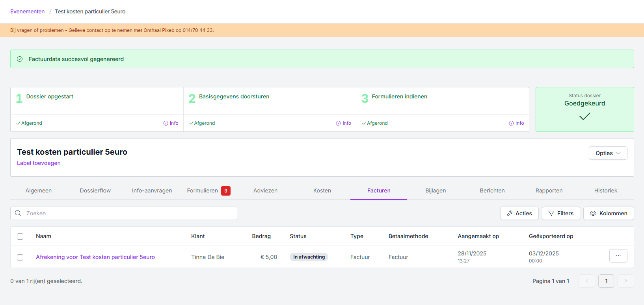644x305 pixels.
Task: Select the Afrekening invoice row checkbox
Action: point(20,257)
